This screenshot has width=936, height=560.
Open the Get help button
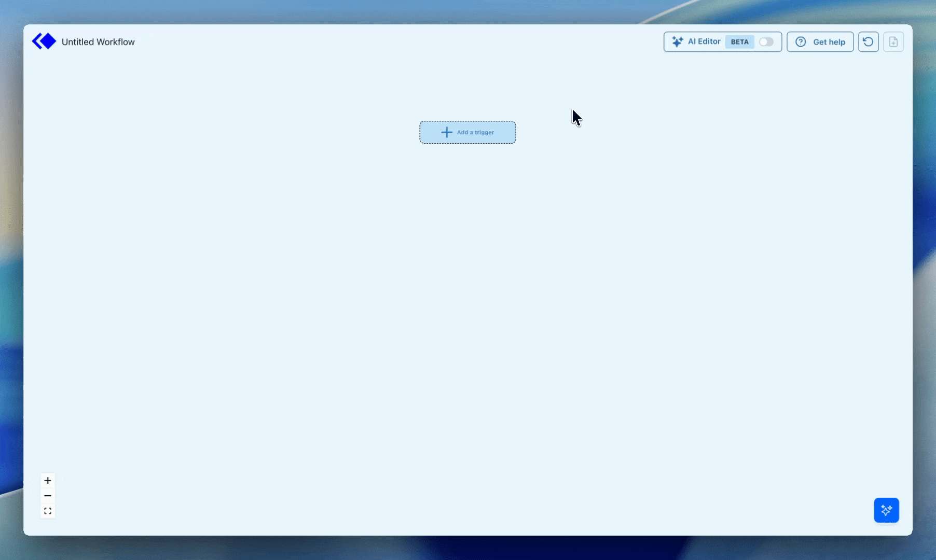[820, 42]
